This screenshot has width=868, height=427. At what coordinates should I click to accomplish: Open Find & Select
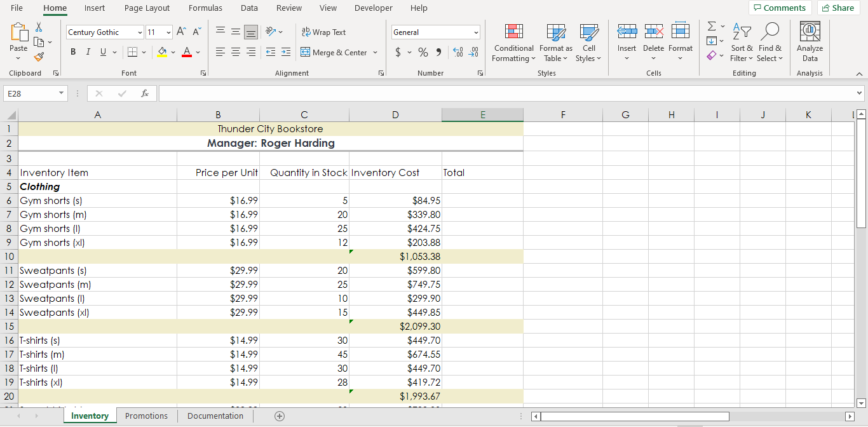[770, 43]
